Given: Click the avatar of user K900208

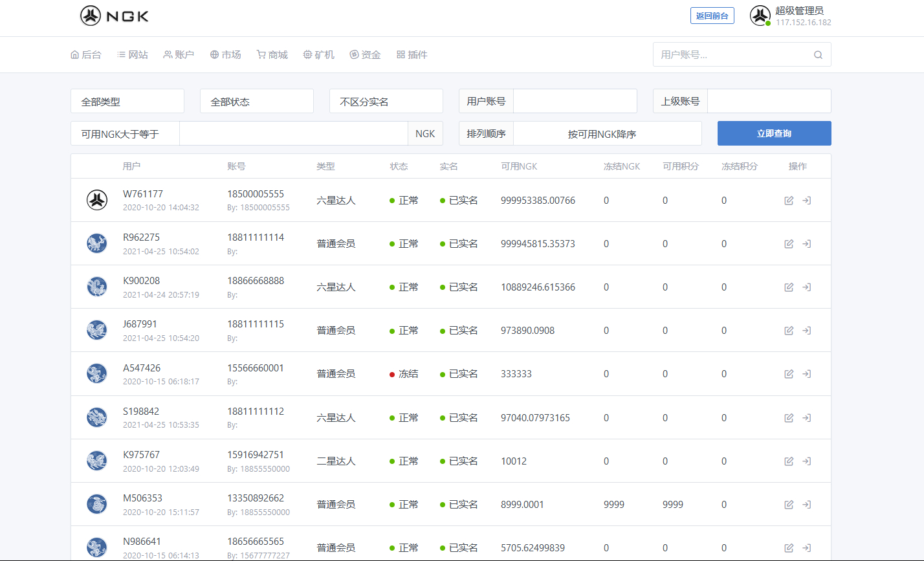Looking at the screenshot, I should click(97, 287).
